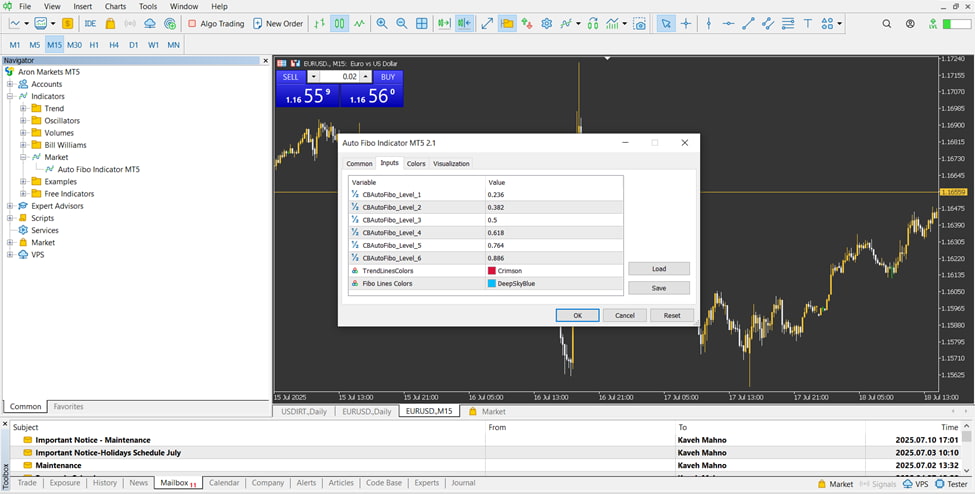Click the Save button
This screenshot has width=975, height=494.
tap(659, 288)
